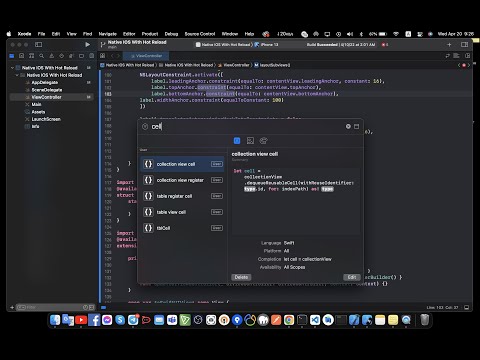Toggle the debug area at bottom right
480x360 pixels.
click(x=466, y=307)
